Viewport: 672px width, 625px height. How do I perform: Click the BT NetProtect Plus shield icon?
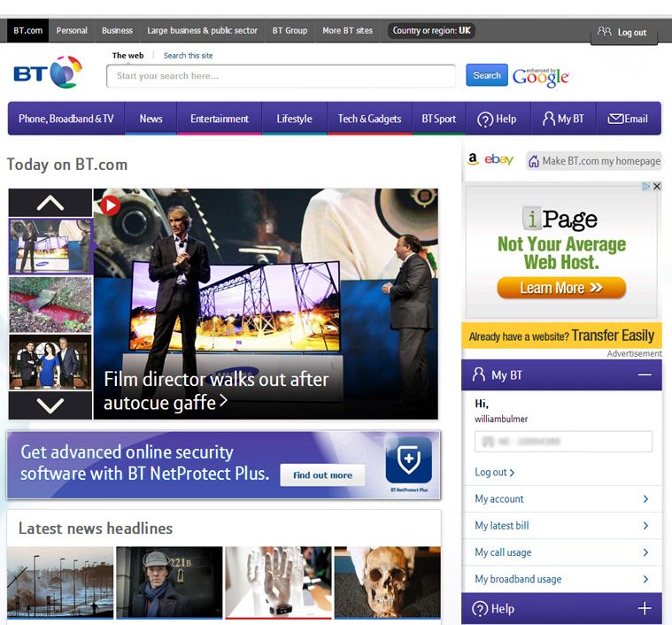coord(409,459)
